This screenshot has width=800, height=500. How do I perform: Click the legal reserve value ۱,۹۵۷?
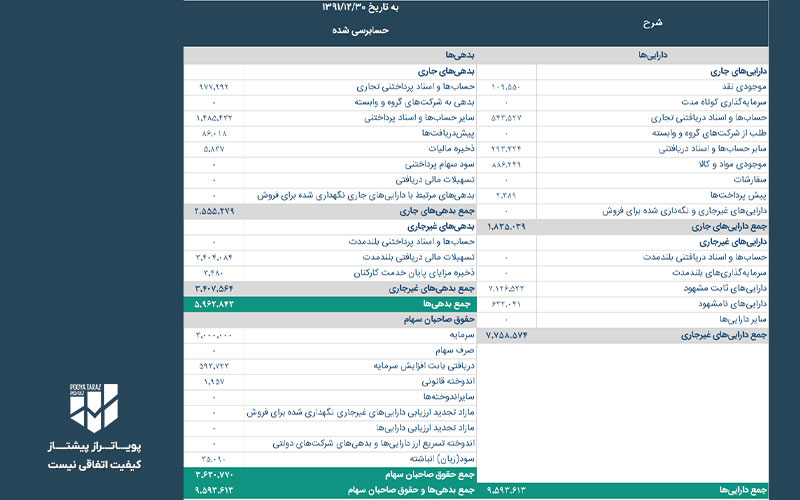coord(214,382)
